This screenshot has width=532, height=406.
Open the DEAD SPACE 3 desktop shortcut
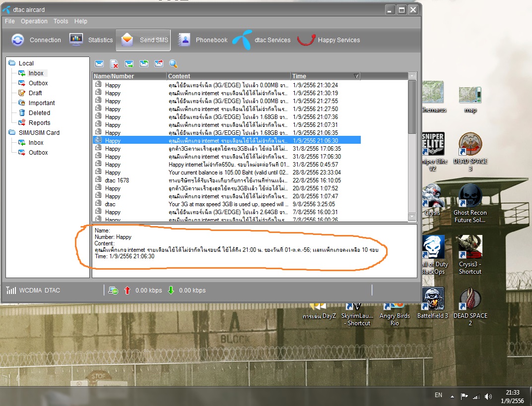point(470,153)
